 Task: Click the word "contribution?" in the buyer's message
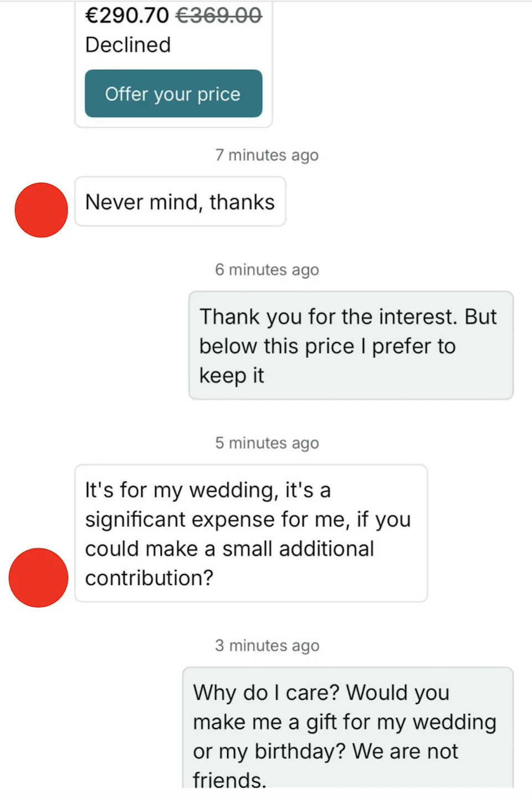point(149,578)
